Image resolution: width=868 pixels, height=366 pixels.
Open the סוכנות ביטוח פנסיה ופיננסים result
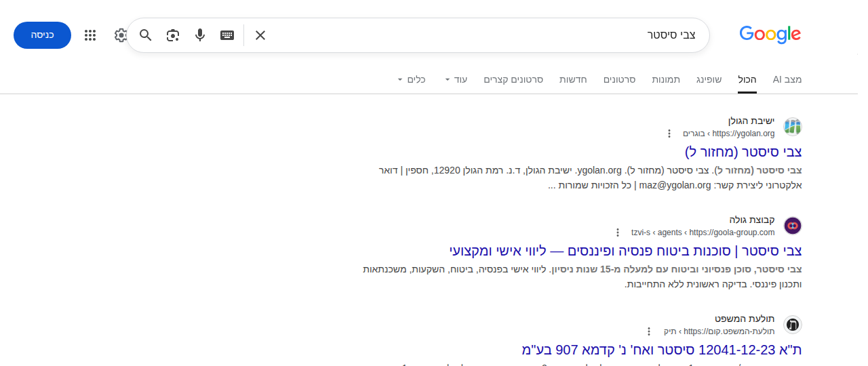click(626, 250)
